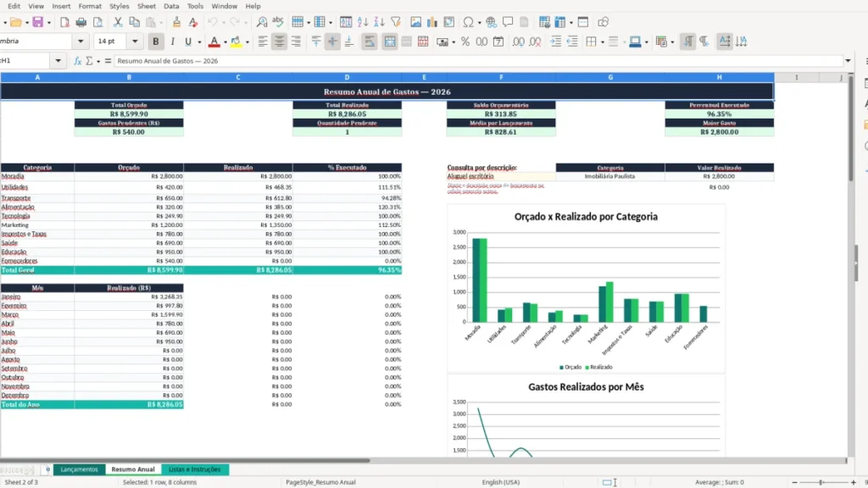Open the Data menu
This screenshot has height=488, width=868.
click(x=171, y=6)
